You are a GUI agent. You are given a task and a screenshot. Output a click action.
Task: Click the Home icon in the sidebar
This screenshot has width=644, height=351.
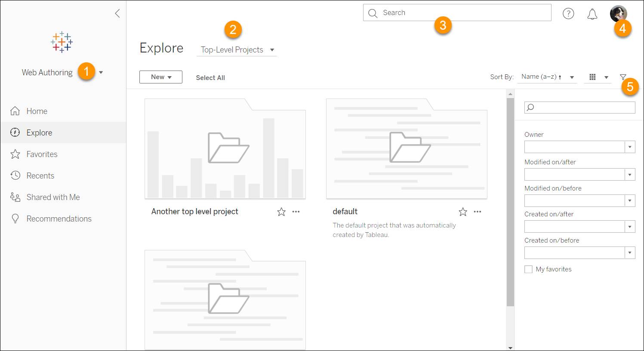(15, 111)
